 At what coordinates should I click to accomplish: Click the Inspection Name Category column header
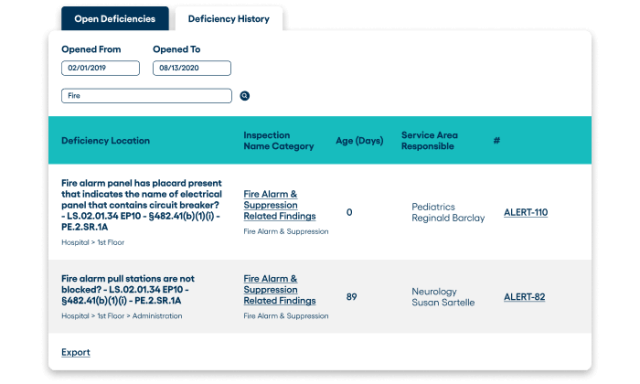(x=279, y=140)
